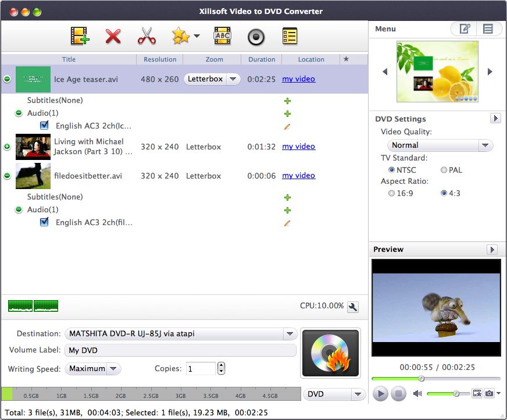
Task: Expand the Living with Michael Jackson item
Action: (x=7, y=147)
